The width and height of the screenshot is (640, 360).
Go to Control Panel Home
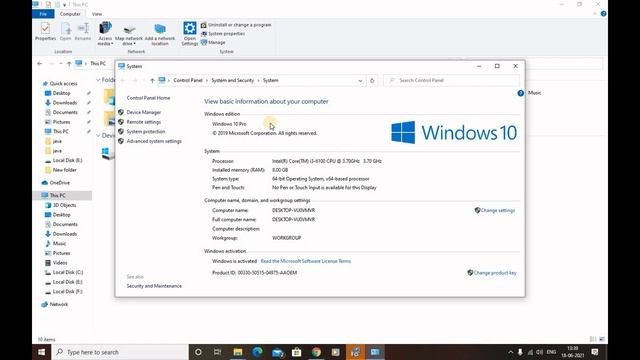pos(148,98)
